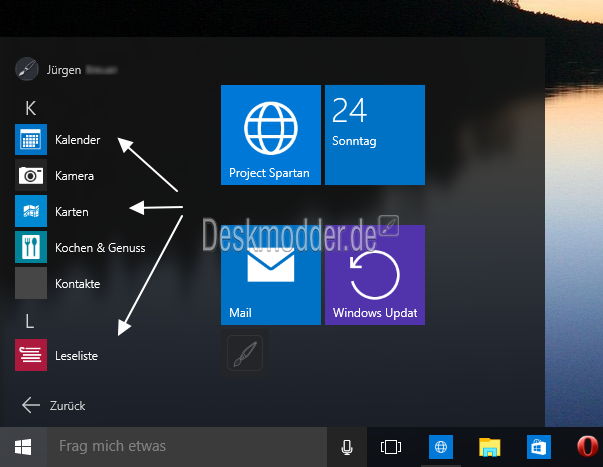Open the Windows Update tile
Screen dimensions: 603x467
pos(375,275)
